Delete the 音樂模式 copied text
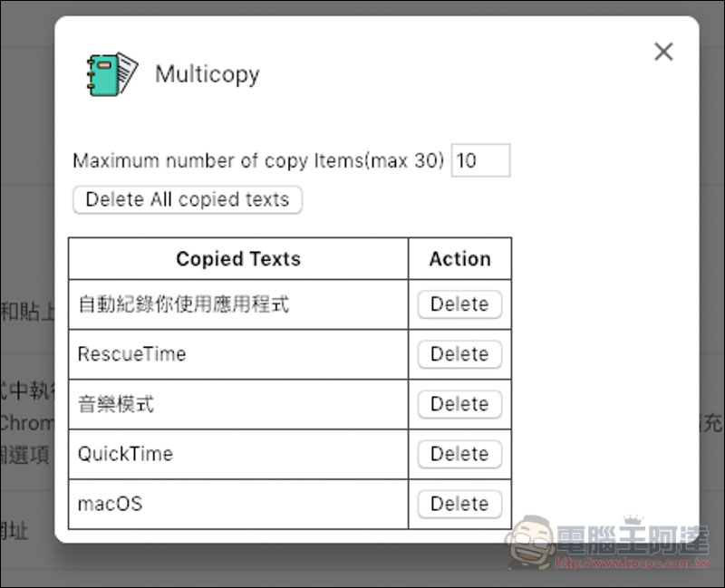Screen dimensions: 725x588 [x=459, y=404]
